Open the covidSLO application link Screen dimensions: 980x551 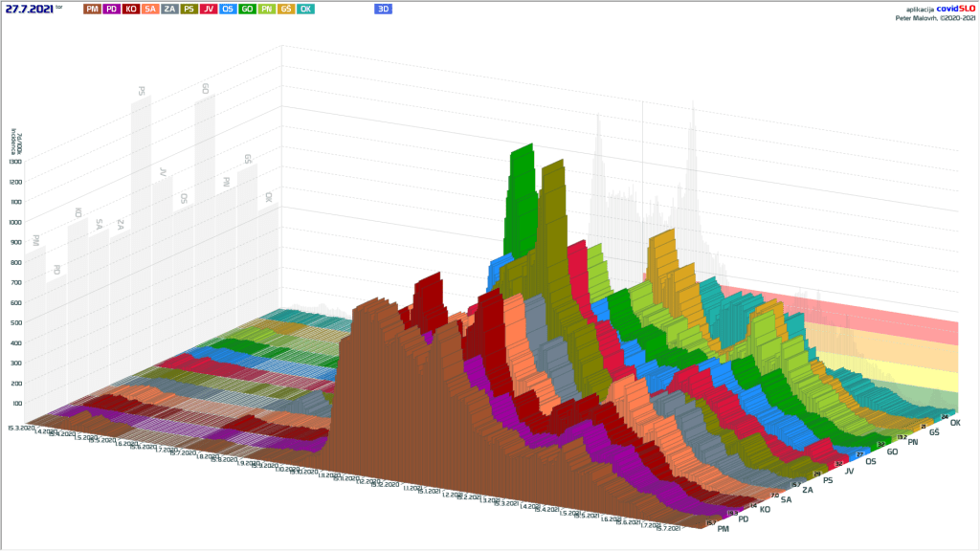(953, 9)
